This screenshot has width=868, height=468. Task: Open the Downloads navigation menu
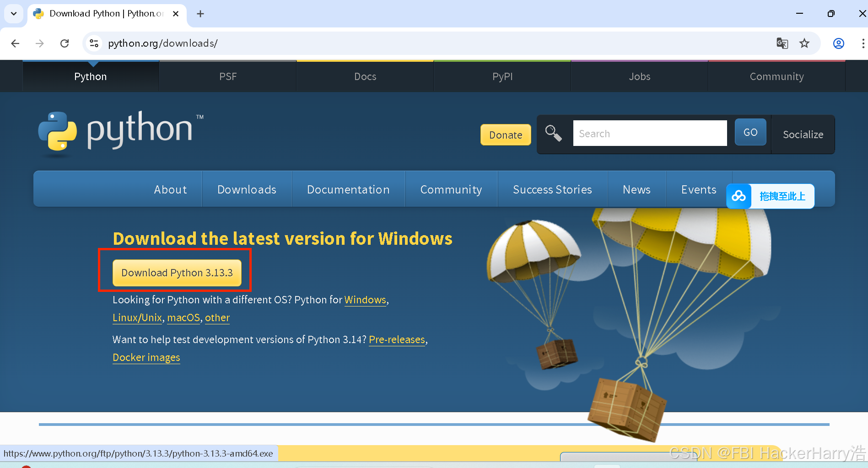click(x=247, y=189)
